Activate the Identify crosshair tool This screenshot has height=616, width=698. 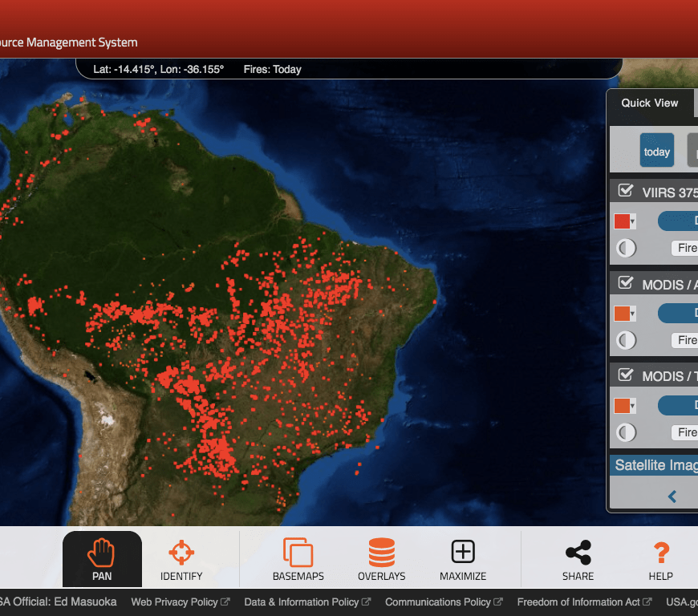[181, 559]
